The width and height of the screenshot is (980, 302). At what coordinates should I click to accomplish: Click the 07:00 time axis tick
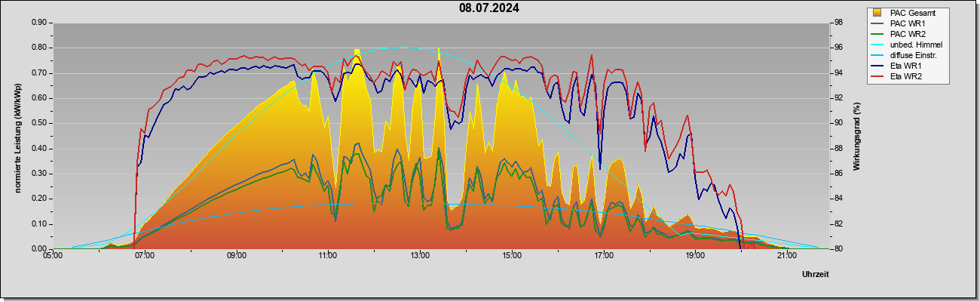click(x=144, y=257)
